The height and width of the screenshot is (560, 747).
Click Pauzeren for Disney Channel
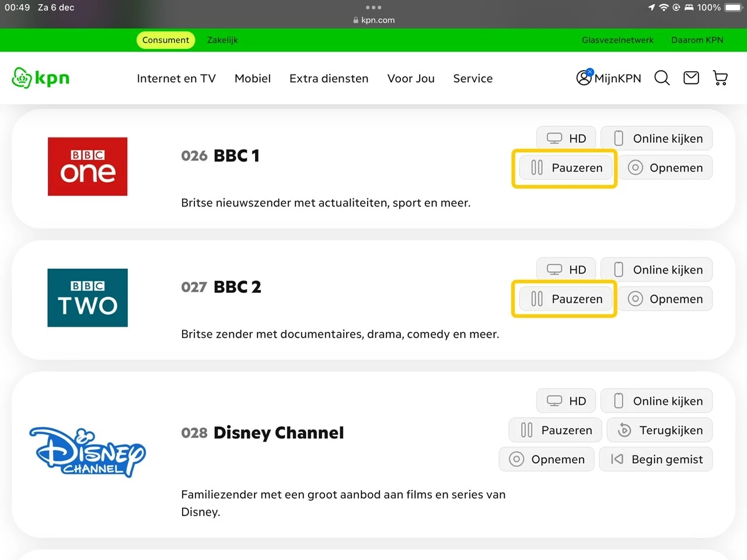pyautogui.click(x=555, y=430)
